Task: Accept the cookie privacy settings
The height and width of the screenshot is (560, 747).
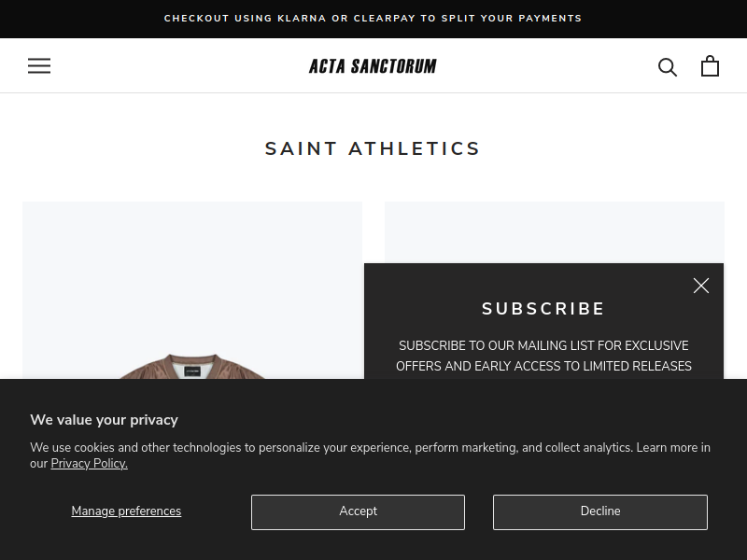Action: point(358,511)
